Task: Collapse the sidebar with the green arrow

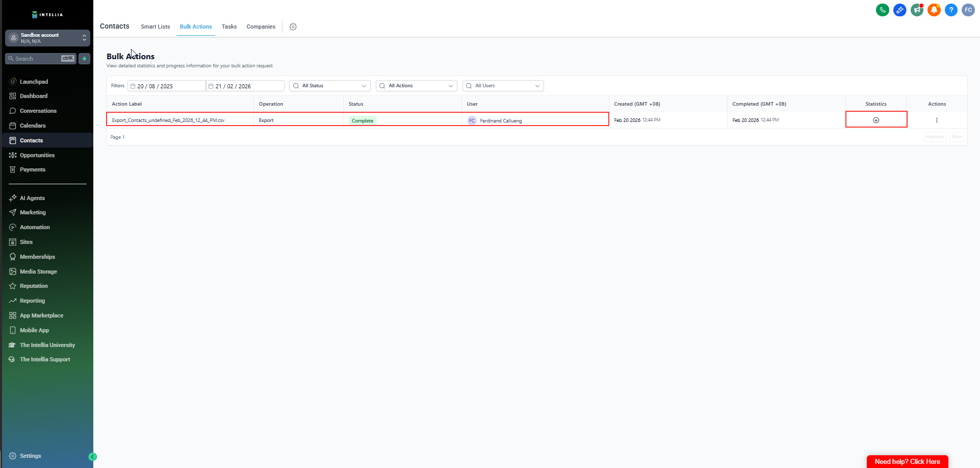Action: 93,457
